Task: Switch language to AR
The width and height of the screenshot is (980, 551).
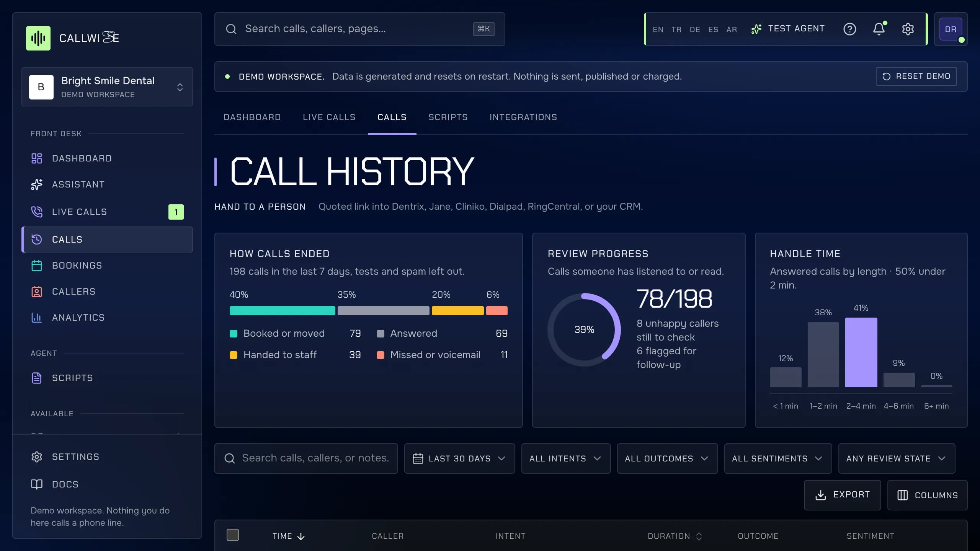Action: [x=732, y=29]
